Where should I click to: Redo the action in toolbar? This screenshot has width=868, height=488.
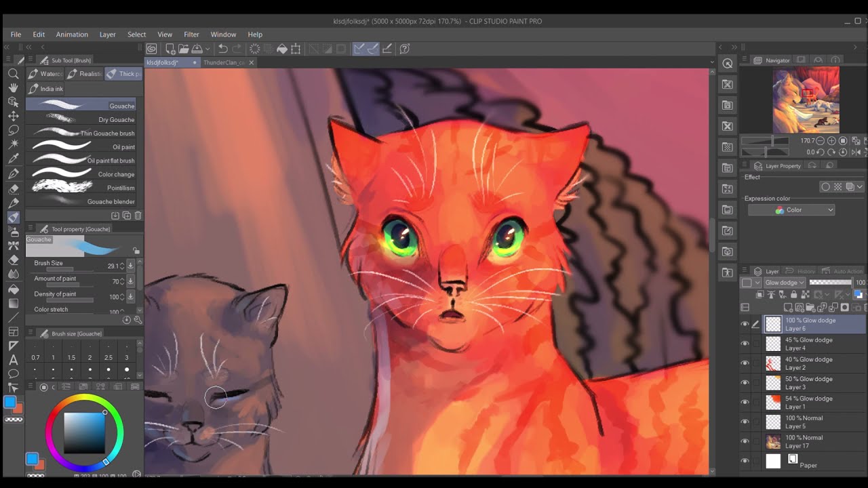click(x=237, y=49)
